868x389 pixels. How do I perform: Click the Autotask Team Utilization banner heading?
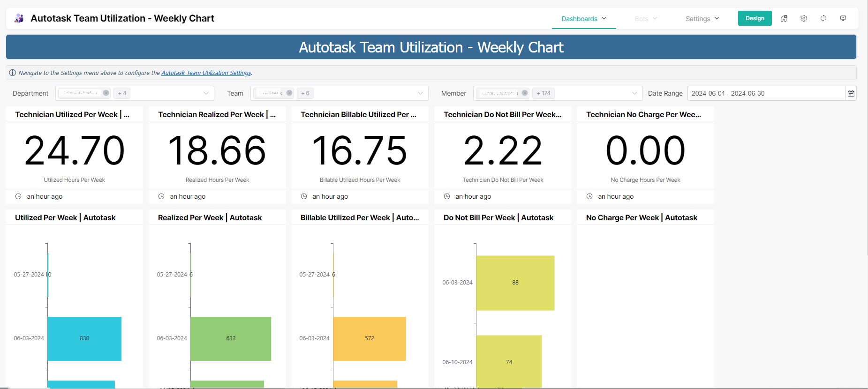[431, 47]
